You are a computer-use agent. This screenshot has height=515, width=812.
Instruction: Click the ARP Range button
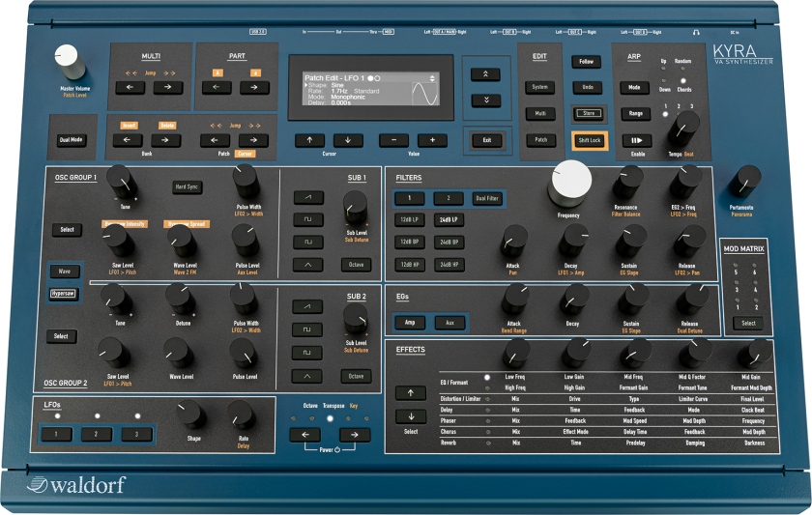635,113
